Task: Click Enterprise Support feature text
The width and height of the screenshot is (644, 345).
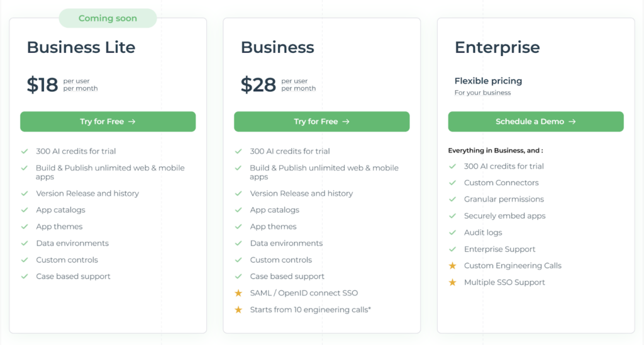Action: pyautogui.click(x=499, y=249)
